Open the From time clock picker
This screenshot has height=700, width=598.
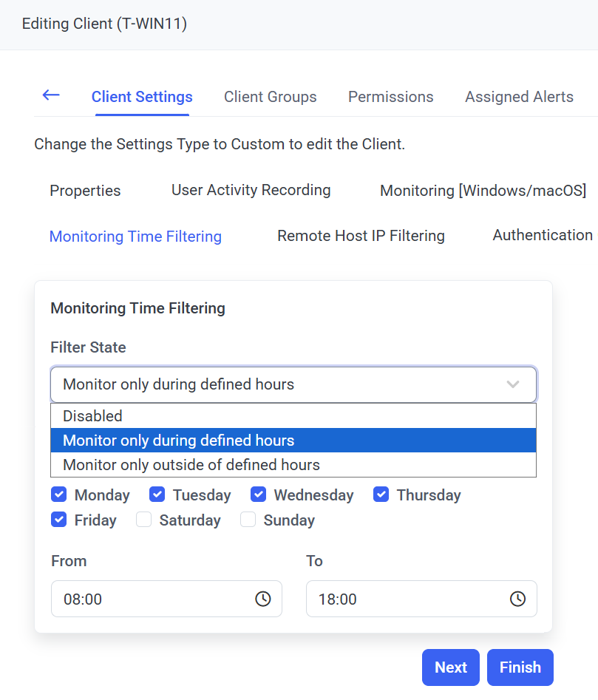point(262,599)
